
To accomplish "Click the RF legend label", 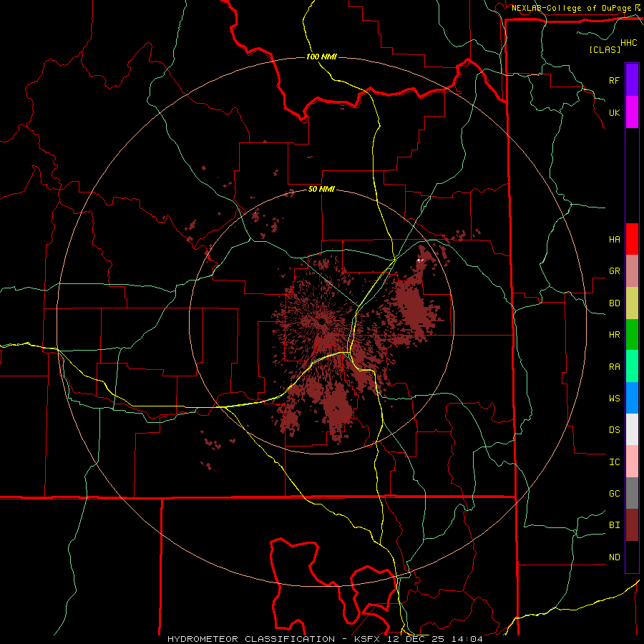I will click(614, 80).
